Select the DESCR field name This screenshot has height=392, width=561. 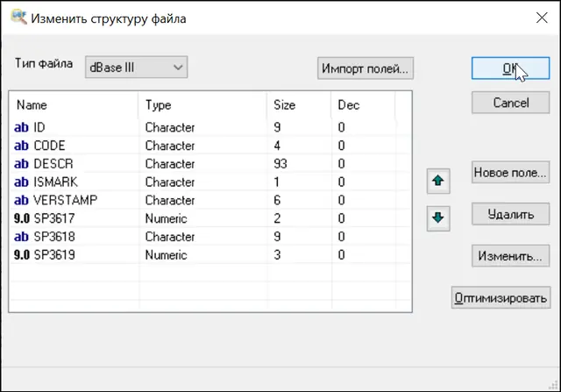coord(53,164)
